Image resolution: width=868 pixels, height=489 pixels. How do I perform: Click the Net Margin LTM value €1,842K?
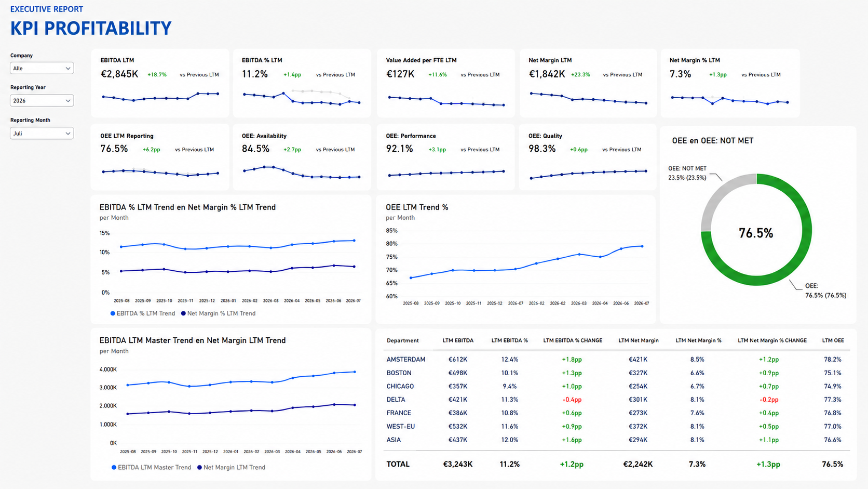pos(547,74)
